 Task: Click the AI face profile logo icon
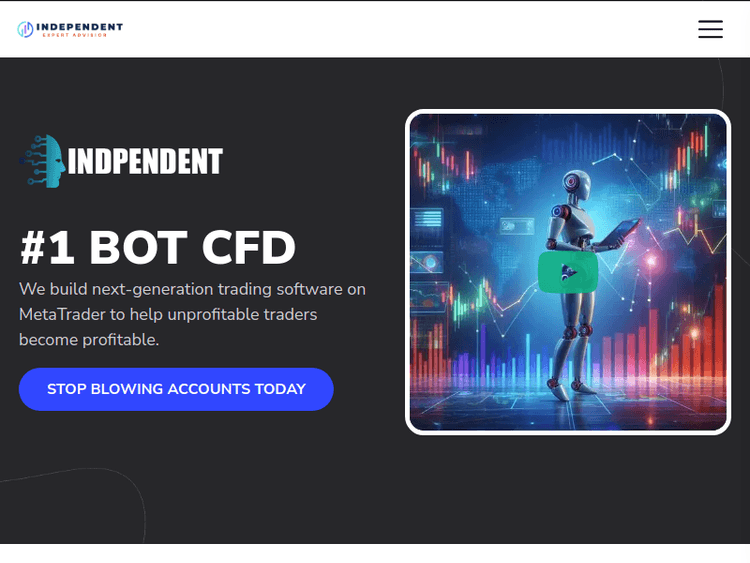pos(43,161)
